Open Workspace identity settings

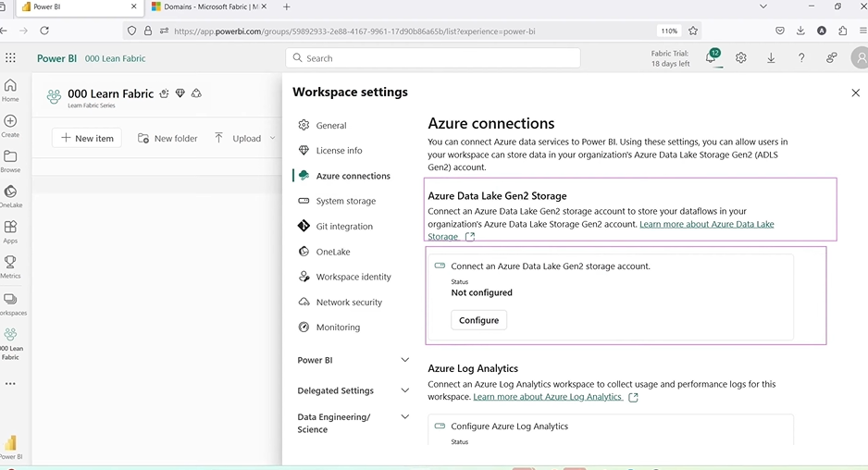click(x=353, y=277)
